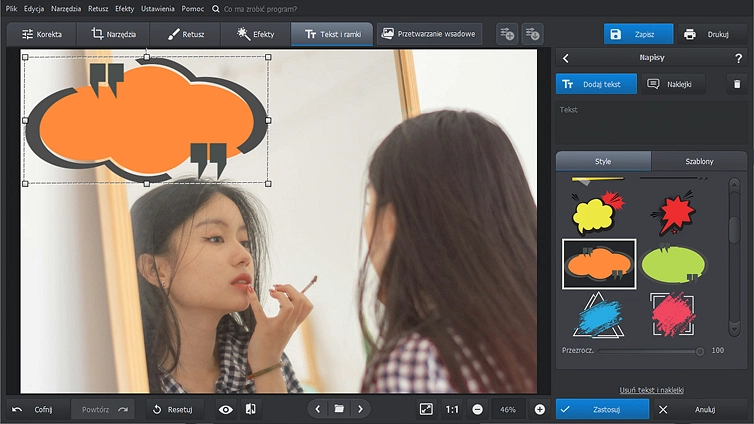Image resolution: width=754 pixels, height=424 pixels.
Task: Click the fit-to-screen icon
Action: [426, 409]
